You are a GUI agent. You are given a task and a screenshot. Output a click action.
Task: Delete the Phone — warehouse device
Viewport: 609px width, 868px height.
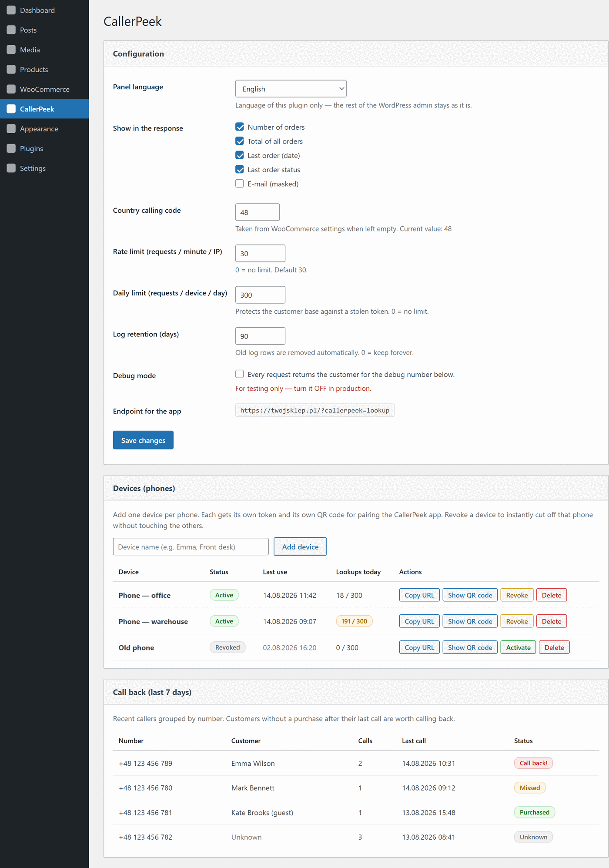(552, 621)
